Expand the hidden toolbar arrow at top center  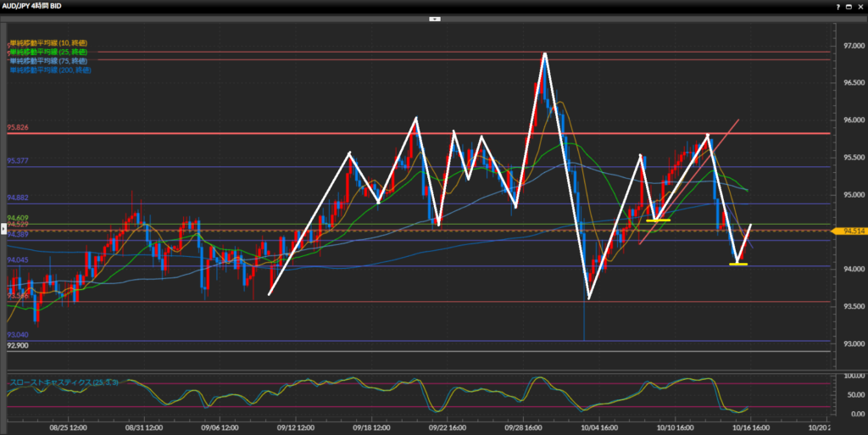tap(434, 18)
